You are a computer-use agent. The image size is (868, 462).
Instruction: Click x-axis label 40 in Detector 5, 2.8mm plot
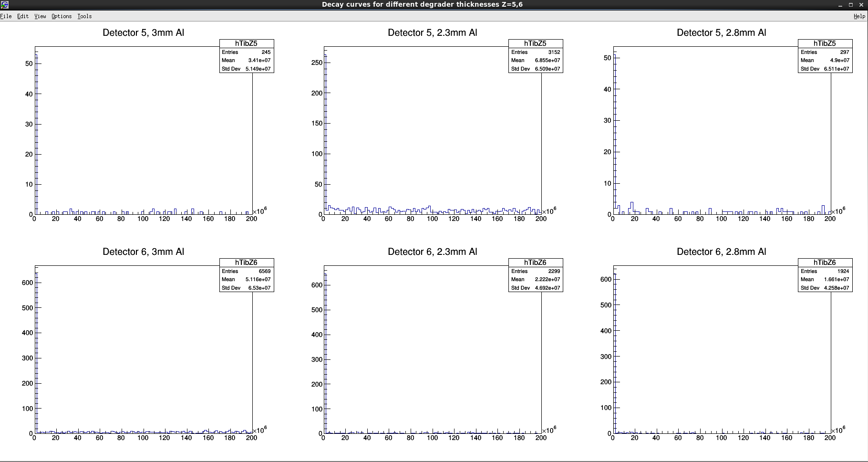click(656, 219)
